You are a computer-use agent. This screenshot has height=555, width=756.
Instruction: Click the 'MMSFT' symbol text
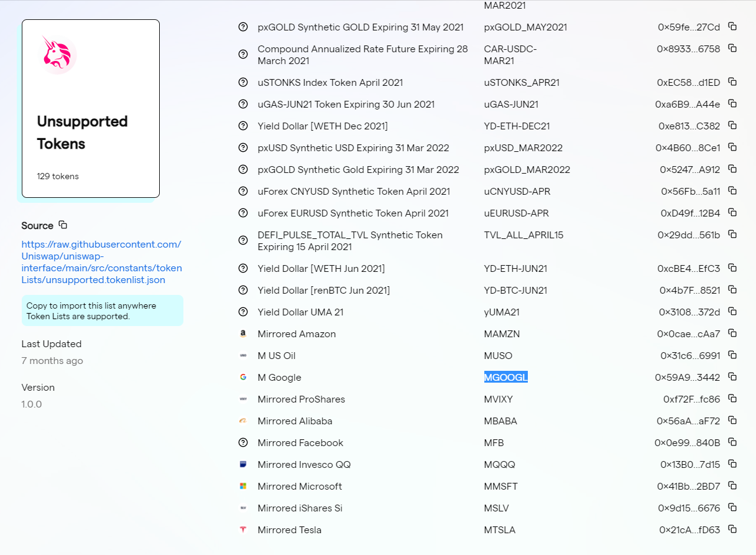click(501, 486)
